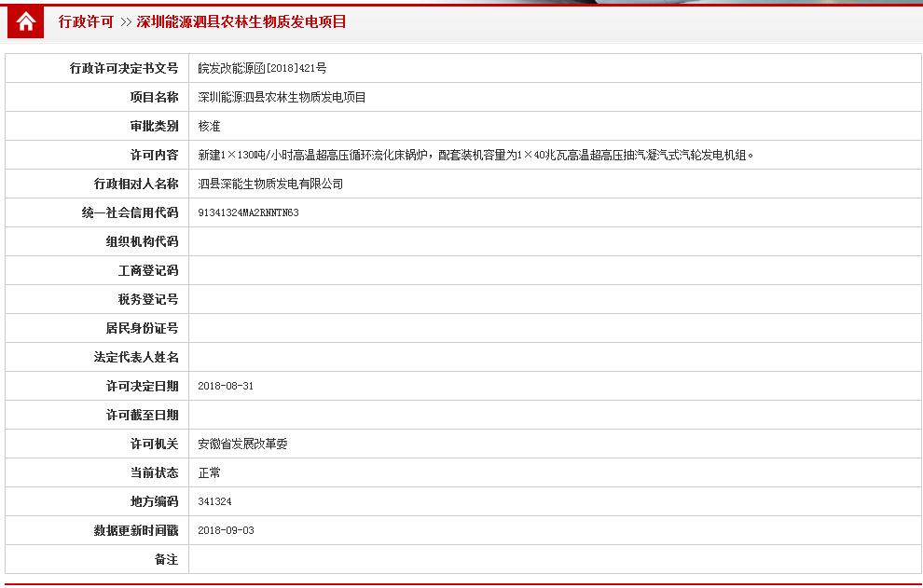Select the document number 皖发改能源函[2018]421号
This screenshot has width=923, height=588.
262,68
